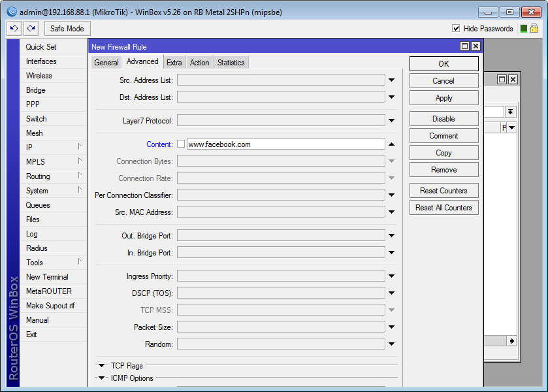Click the Apply button
548x392 pixels.
(444, 98)
